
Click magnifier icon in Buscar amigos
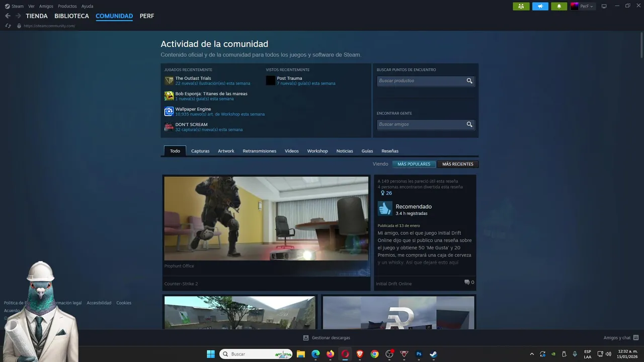[469, 124]
